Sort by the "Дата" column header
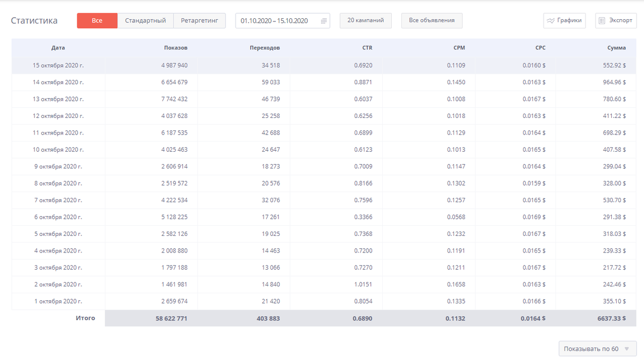The image size is (644, 363). [x=58, y=48]
